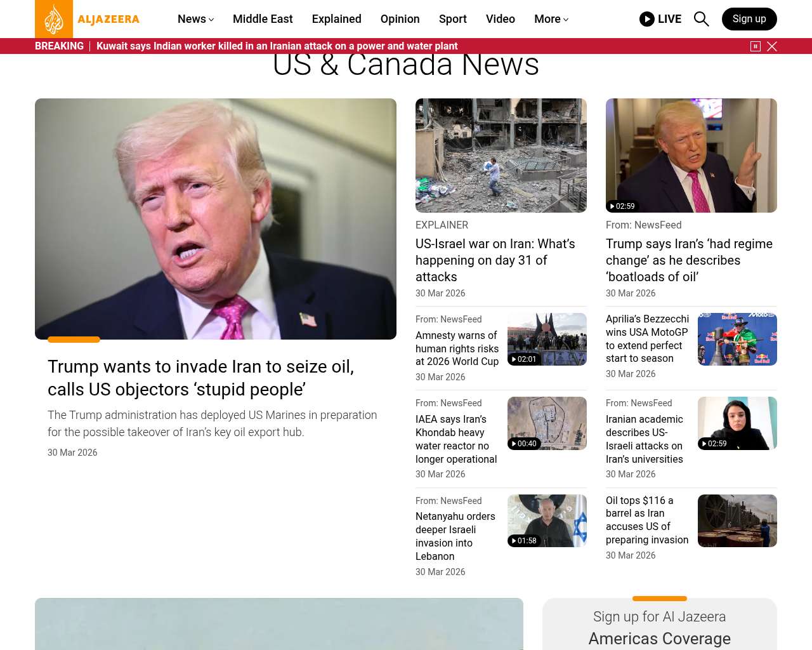Click the LIVE text link
812x650 pixels.
coord(669,19)
